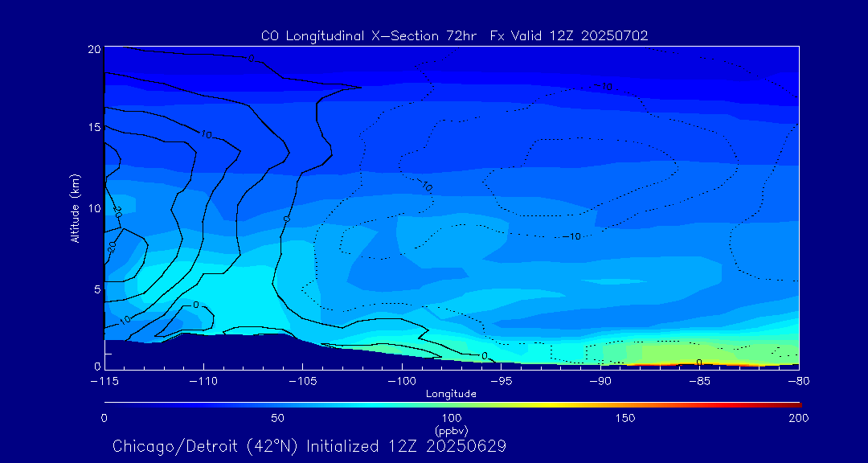
Task: Click the colorbar label "150"
Action: [625, 419]
